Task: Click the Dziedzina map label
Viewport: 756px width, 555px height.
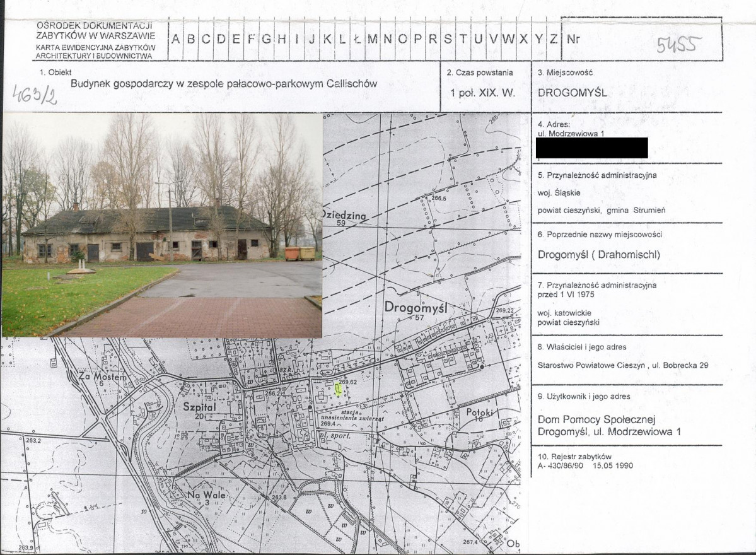Action: pyautogui.click(x=344, y=216)
